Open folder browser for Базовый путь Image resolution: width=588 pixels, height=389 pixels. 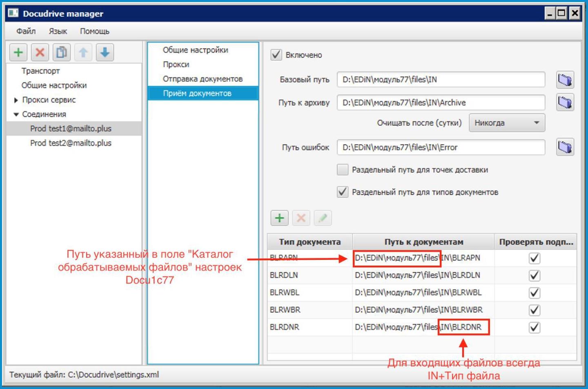[x=565, y=80]
